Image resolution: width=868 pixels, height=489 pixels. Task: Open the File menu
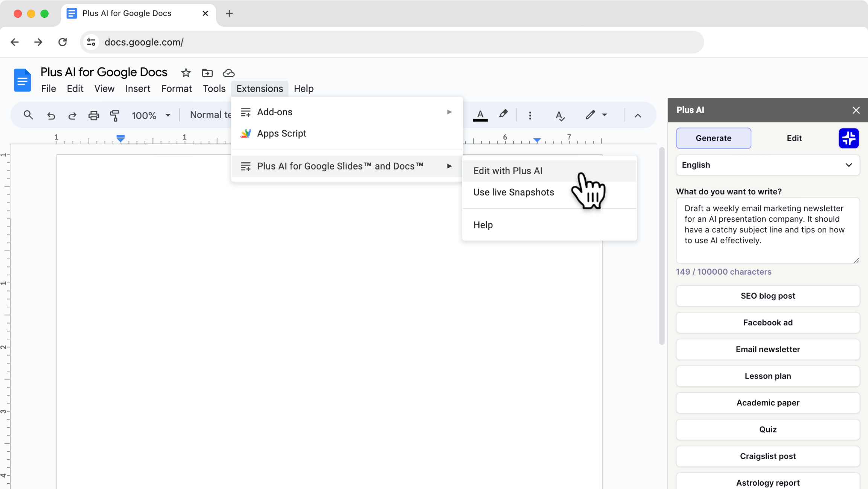(48, 89)
